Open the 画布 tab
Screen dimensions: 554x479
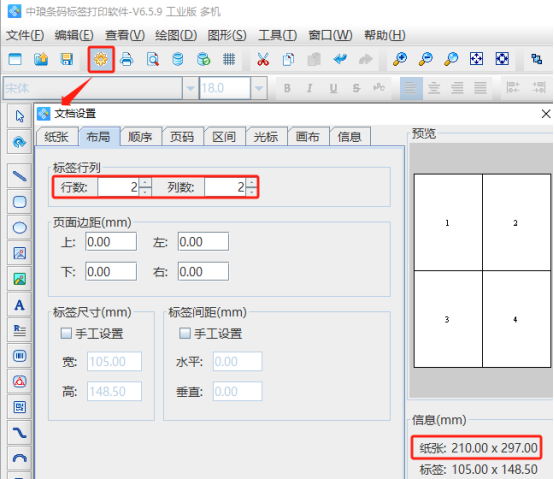coord(308,137)
